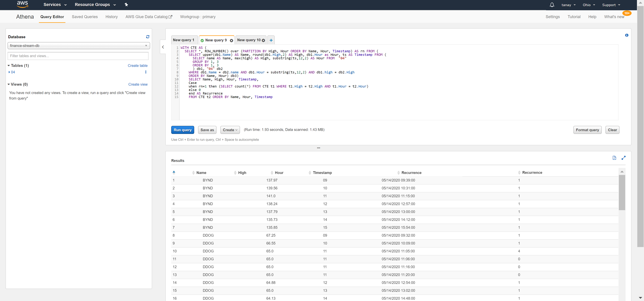This screenshot has height=301, width=644.
Task: Expand the 04 table to show columns
Action: (10, 72)
